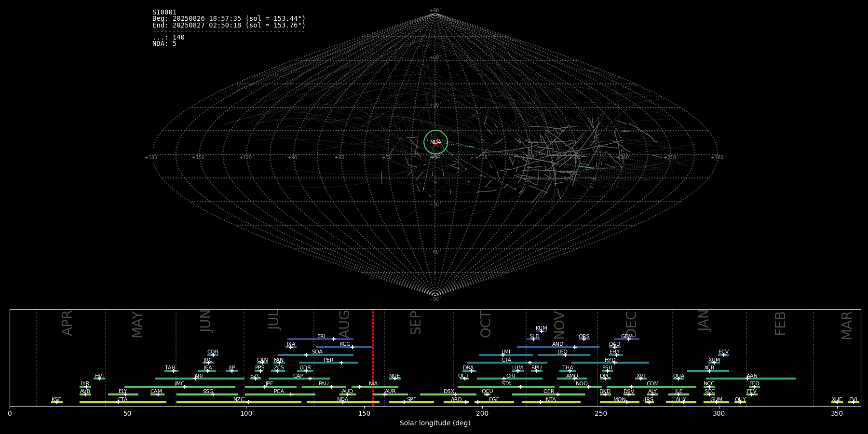Click the EVI shower label
The width and height of the screenshot is (868, 434).
pos(853,400)
